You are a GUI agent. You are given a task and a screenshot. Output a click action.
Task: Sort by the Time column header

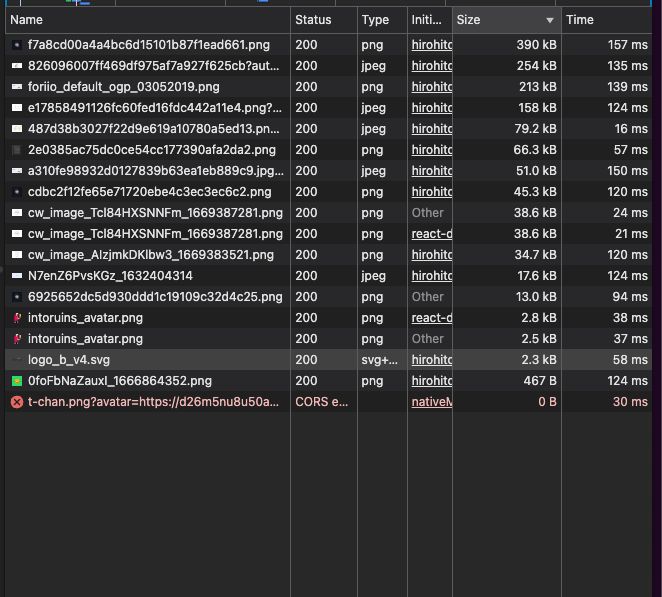[579, 20]
